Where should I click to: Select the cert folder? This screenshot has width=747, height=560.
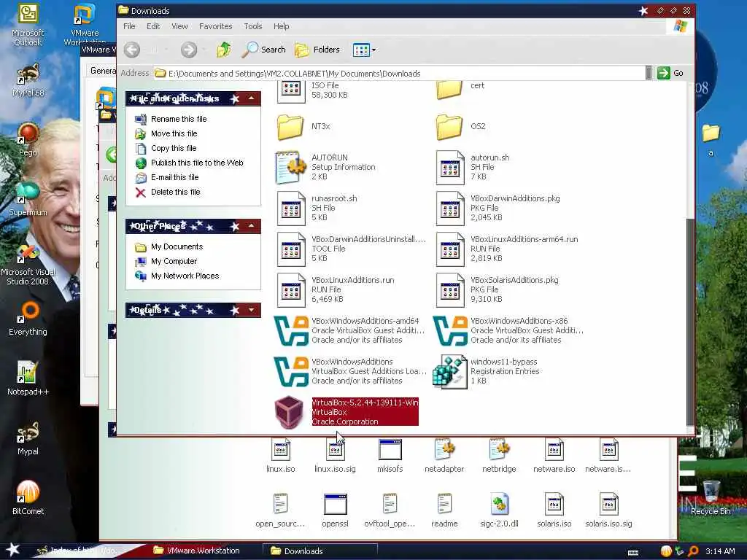click(460, 88)
